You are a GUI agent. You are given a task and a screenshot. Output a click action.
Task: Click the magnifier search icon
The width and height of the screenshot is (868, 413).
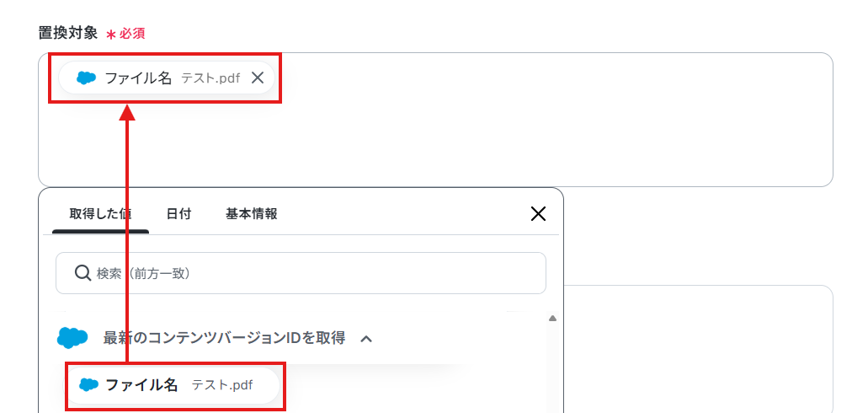83,273
